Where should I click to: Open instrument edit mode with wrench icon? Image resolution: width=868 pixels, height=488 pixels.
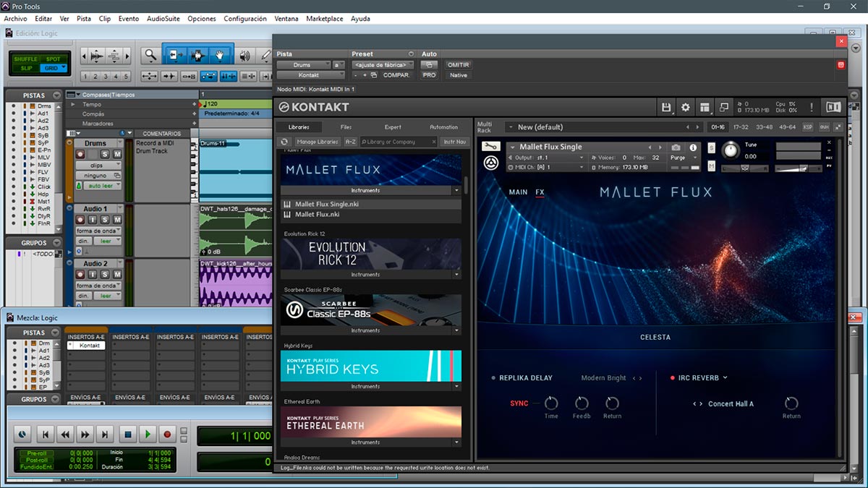click(x=490, y=146)
